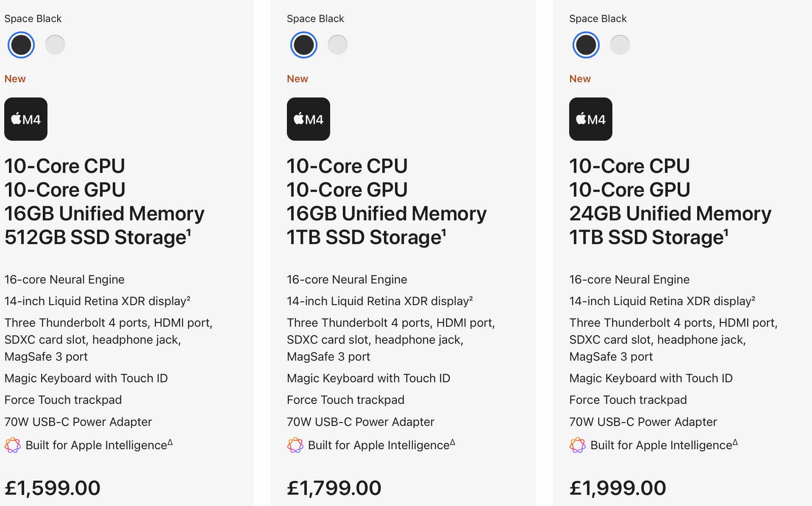Click the M4 chip icon on the £1,799 model
Image resolution: width=812 pixels, height=506 pixels.
click(308, 119)
